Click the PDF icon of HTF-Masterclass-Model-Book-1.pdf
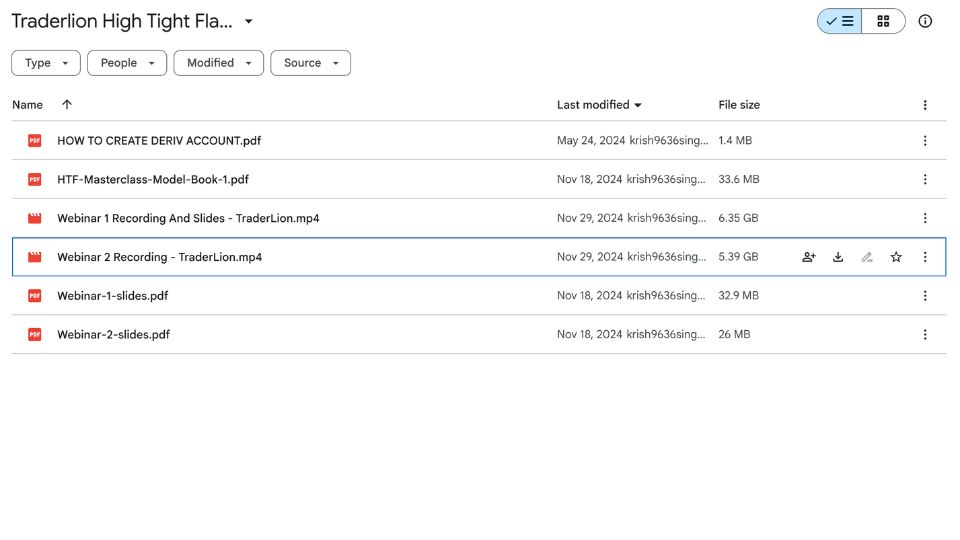Viewport: 960px width, 540px height. (35, 180)
